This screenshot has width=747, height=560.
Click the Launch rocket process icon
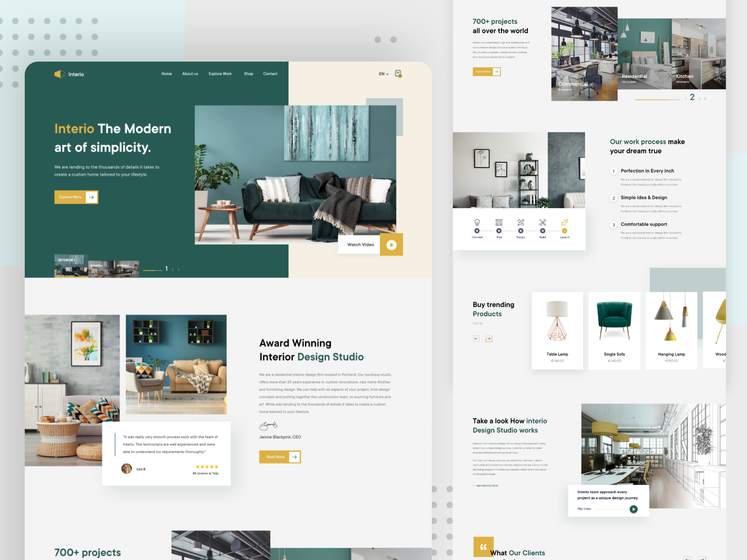pos(564,223)
